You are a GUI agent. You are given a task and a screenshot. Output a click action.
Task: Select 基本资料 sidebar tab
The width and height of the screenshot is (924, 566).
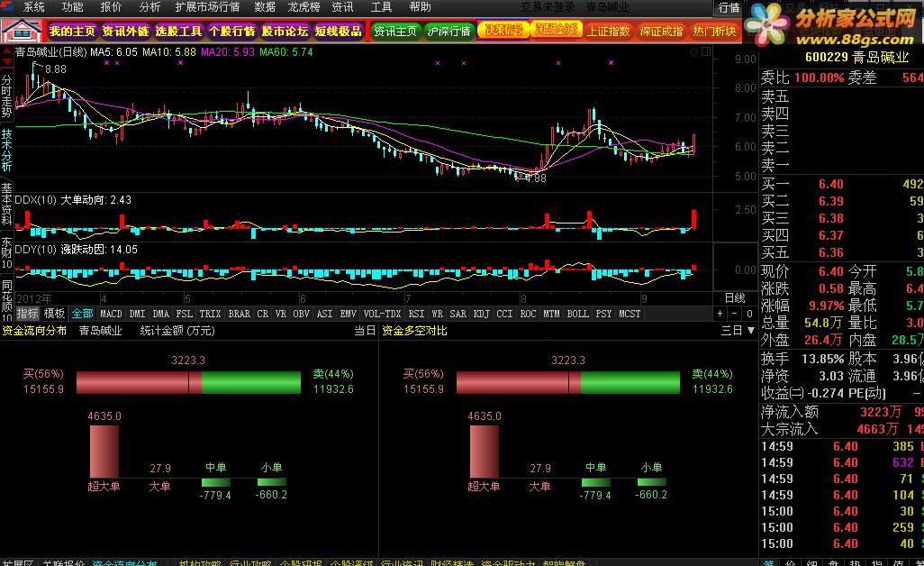(6, 204)
